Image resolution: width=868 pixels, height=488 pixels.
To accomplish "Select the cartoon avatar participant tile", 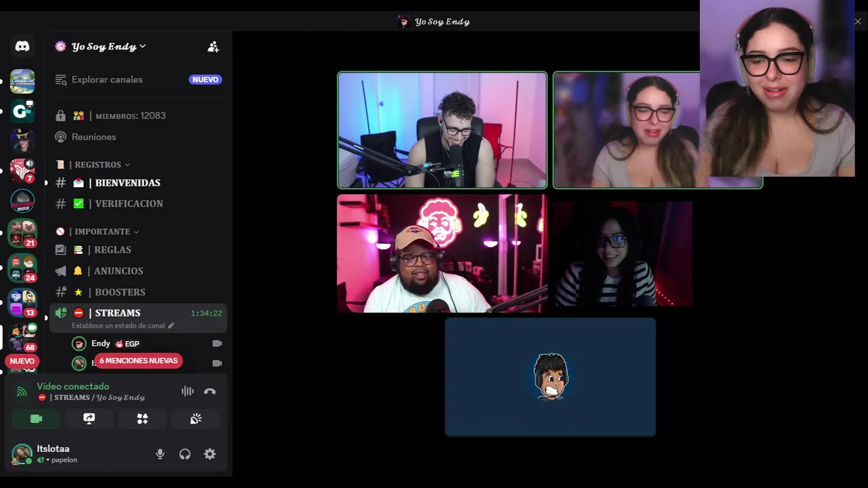I will pos(550,377).
